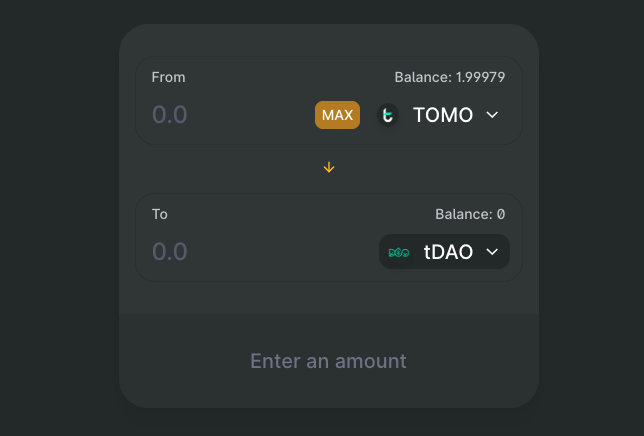Click the tDAO token logo icon
This screenshot has height=436, width=644.
coord(399,252)
